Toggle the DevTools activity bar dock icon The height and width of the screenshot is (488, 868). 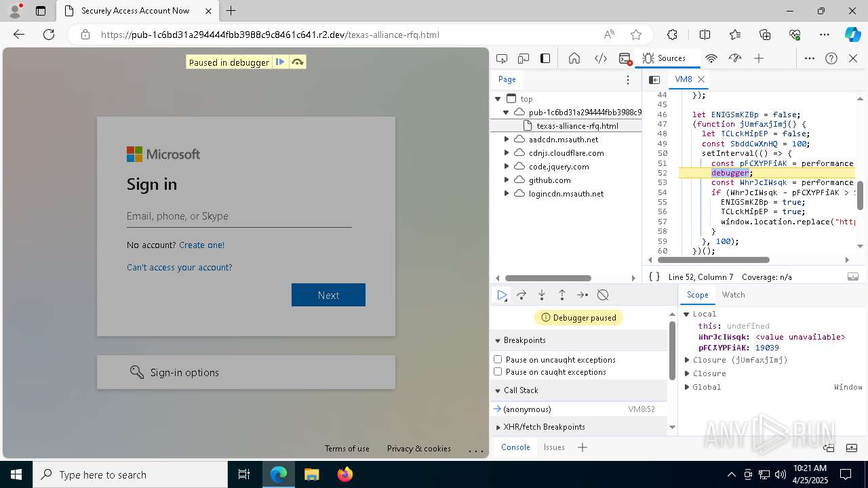click(545, 58)
